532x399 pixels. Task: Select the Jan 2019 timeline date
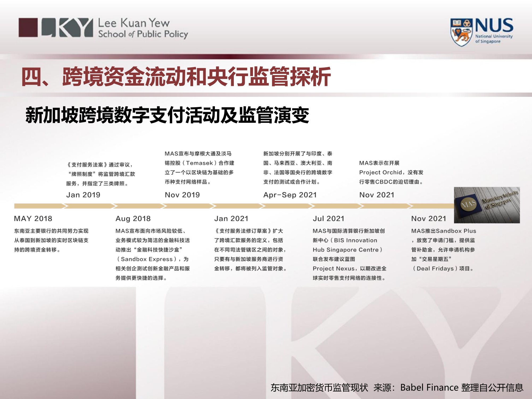[83, 195]
